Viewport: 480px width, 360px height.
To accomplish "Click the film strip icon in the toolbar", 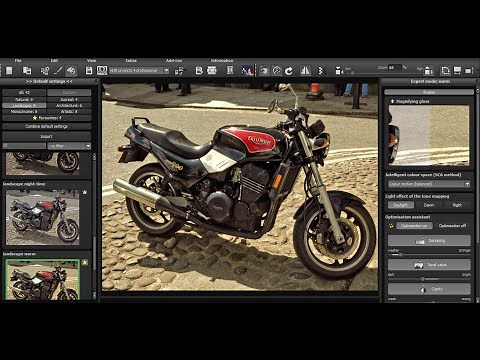I will (x=230, y=70).
